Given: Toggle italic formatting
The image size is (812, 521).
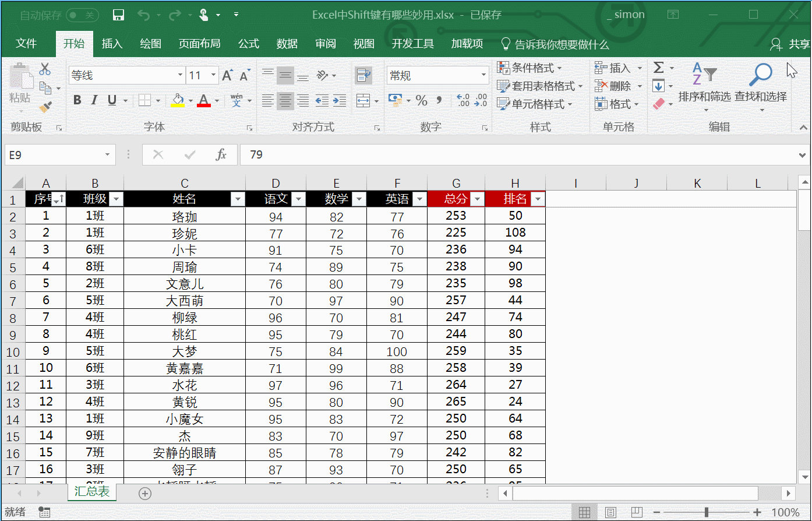Looking at the screenshot, I should pyautogui.click(x=94, y=100).
